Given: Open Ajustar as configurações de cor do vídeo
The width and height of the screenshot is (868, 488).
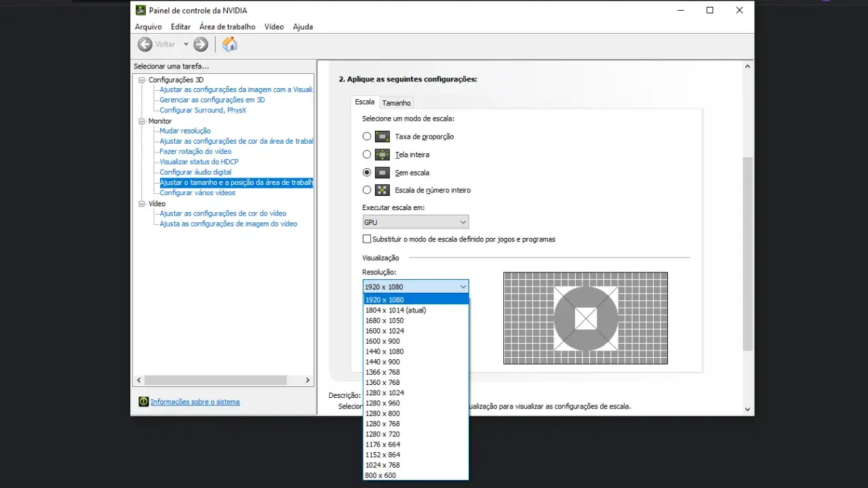Looking at the screenshot, I should tap(223, 213).
